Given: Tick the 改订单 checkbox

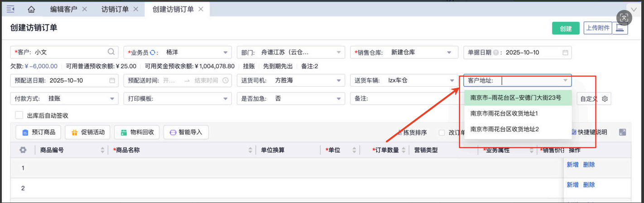Looking at the screenshot, I should pyautogui.click(x=442, y=132).
